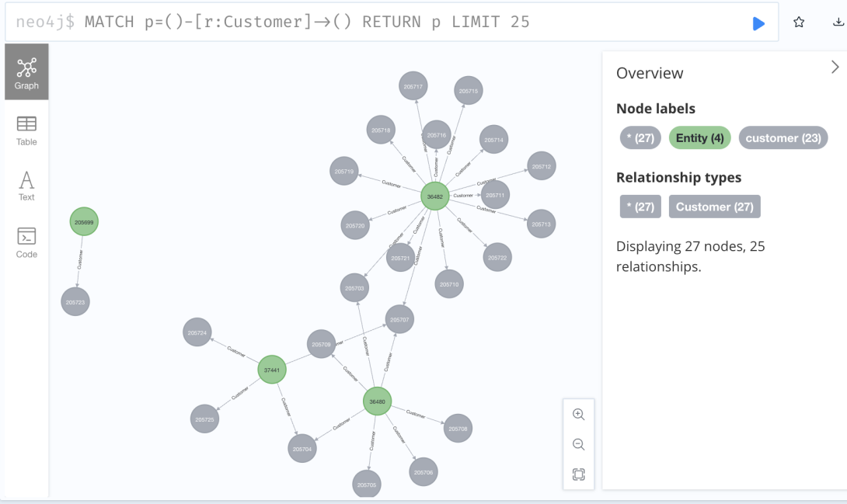
Task: Zoom in on the graph
Action: [579, 415]
